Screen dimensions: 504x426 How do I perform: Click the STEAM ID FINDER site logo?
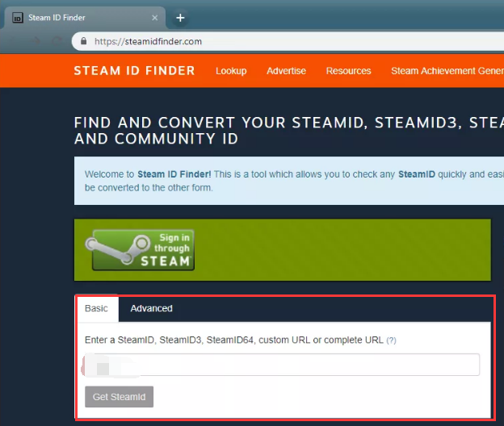[134, 71]
